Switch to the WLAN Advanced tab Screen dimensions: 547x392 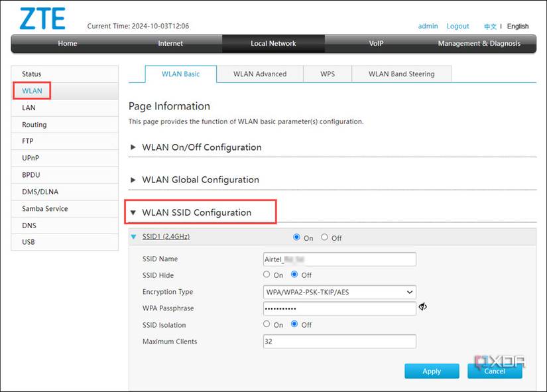click(261, 74)
